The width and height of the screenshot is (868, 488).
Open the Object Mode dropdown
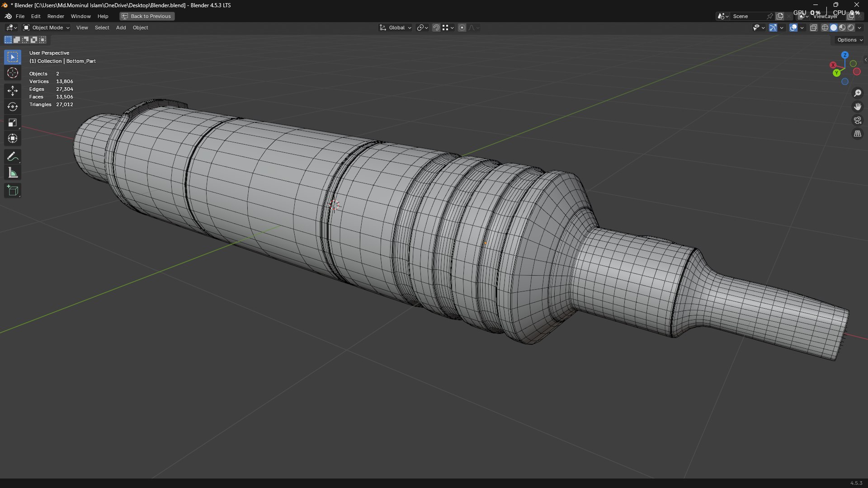tap(46, 28)
